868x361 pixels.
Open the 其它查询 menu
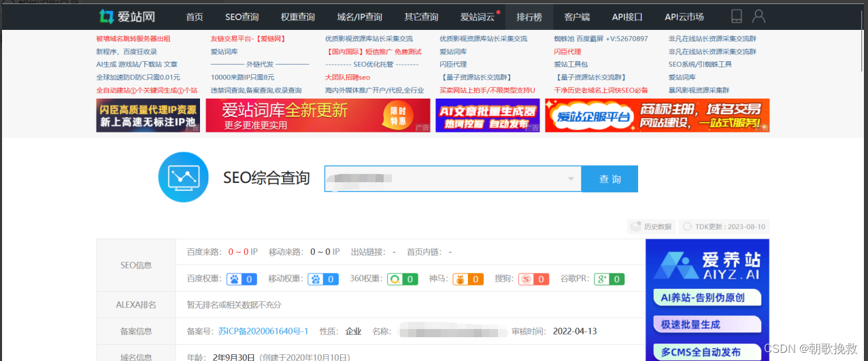point(421,16)
